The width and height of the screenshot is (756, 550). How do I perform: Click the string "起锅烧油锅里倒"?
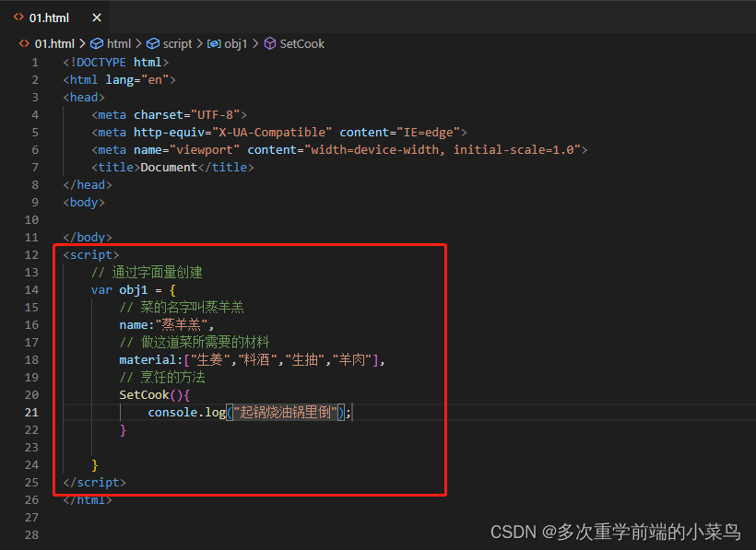pyautogui.click(x=286, y=412)
